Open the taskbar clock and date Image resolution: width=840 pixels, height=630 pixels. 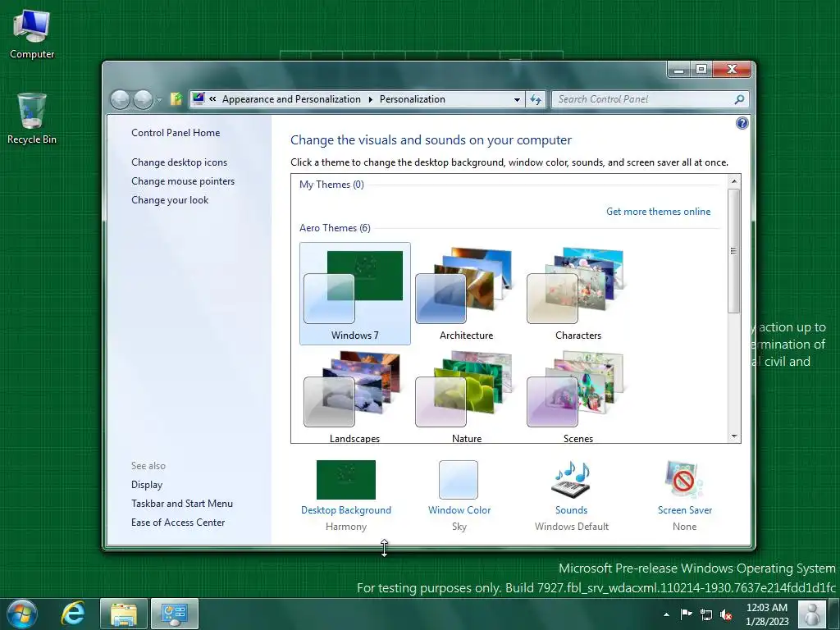(767, 614)
